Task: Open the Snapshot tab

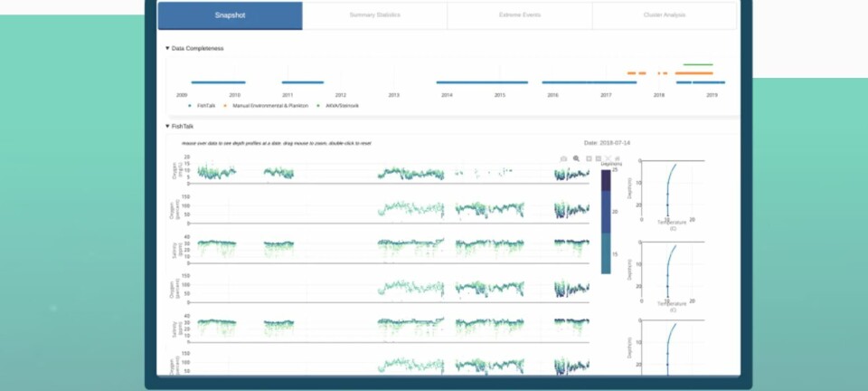Action: 230,15
